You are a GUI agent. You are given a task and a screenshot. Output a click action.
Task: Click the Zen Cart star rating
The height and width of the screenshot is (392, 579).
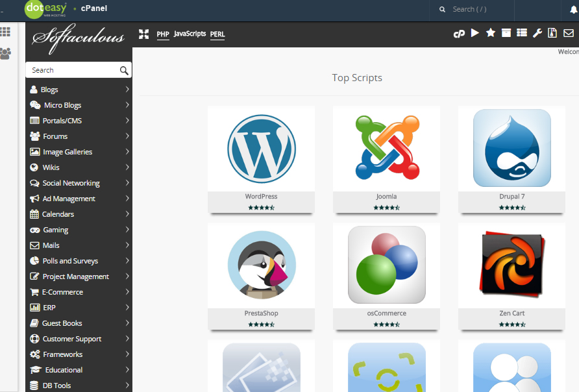511,325
